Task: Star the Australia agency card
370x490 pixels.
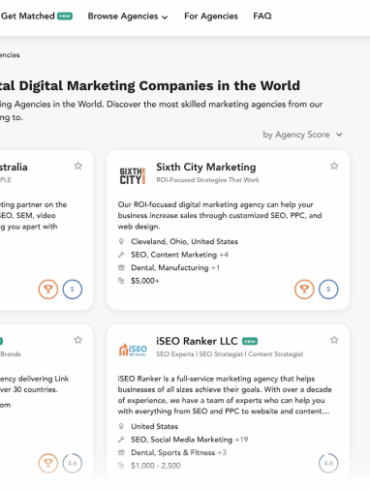Action: (78, 166)
